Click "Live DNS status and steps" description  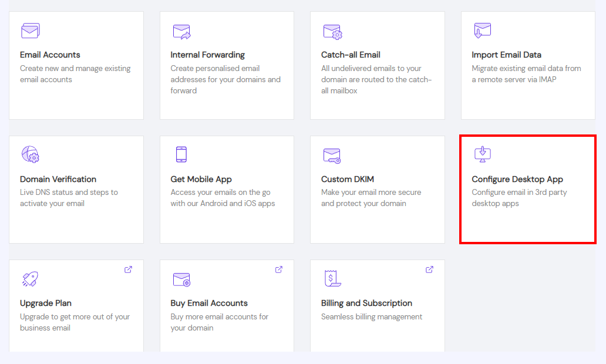(69, 198)
